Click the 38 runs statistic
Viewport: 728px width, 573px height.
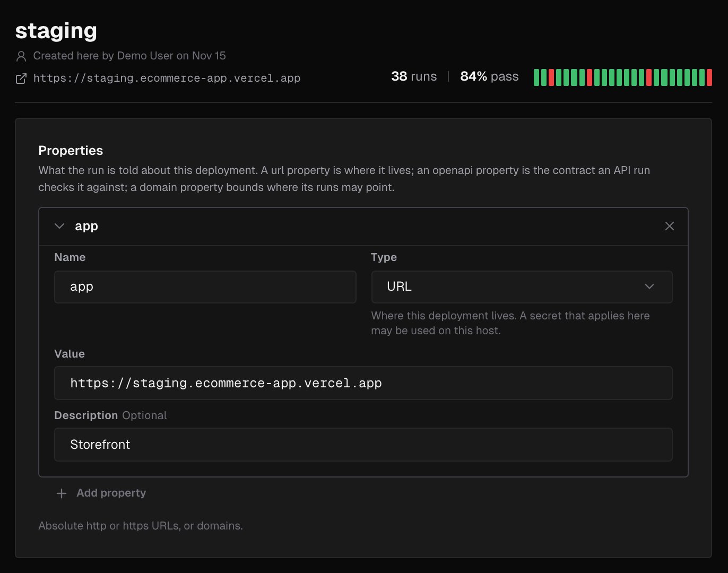[x=414, y=76]
